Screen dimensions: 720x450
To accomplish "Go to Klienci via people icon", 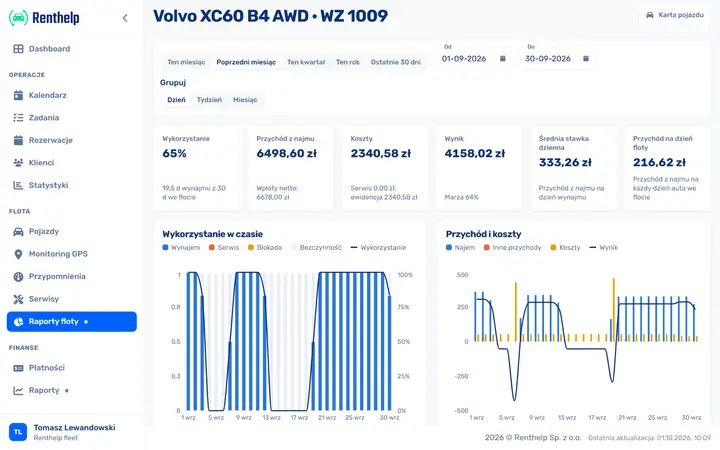I will 18,163.
